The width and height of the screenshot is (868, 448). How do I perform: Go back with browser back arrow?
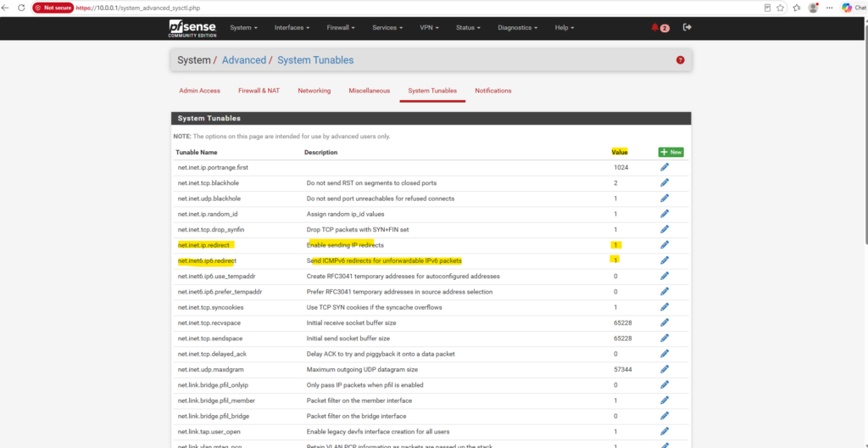(x=6, y=8)
